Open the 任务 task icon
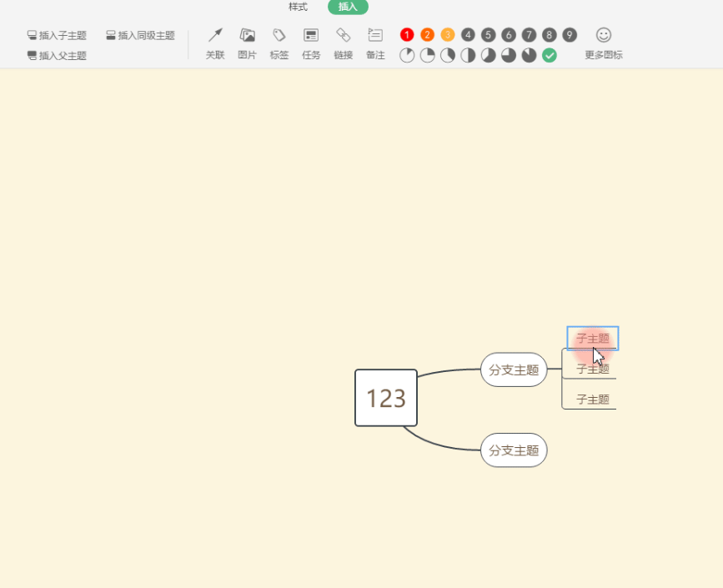 click(x=310, y=42)
